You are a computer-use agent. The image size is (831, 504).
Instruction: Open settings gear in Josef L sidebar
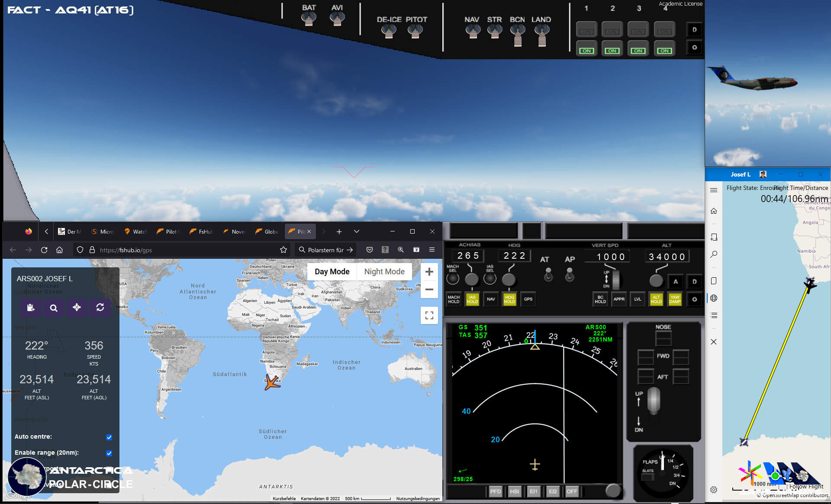tap(714, 490)
